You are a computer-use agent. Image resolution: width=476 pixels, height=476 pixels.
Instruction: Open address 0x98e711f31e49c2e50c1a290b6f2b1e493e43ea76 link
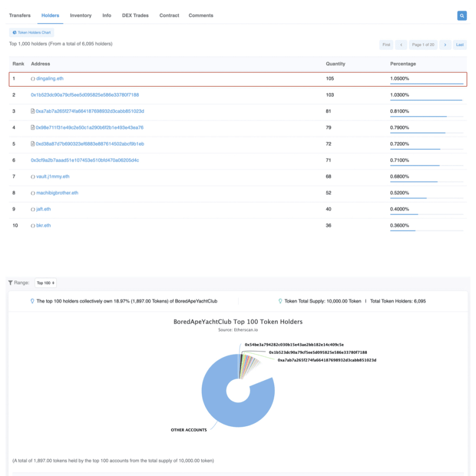pos(90,128)
